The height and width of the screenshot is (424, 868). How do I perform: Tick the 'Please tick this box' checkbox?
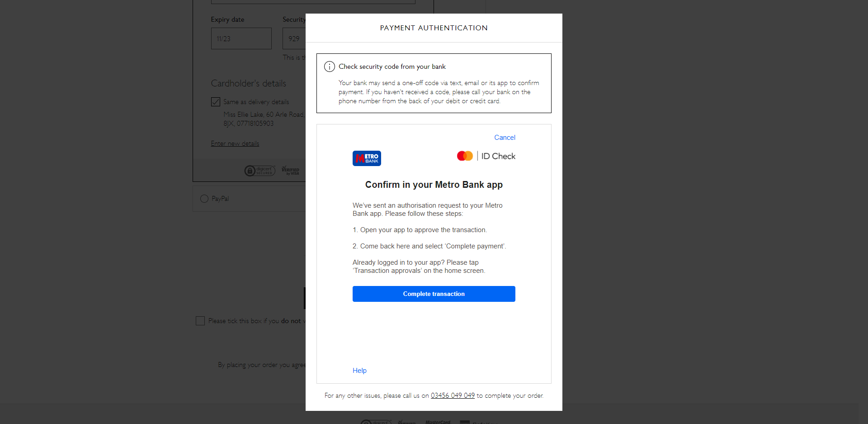pyautogui.click(x=200, y=321)
